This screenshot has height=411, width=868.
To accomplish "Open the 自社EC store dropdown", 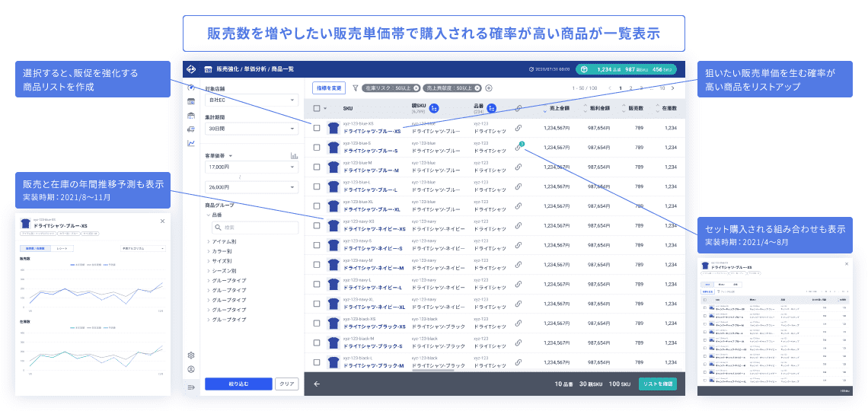I will pyautogui.click(x=251, y=100).
